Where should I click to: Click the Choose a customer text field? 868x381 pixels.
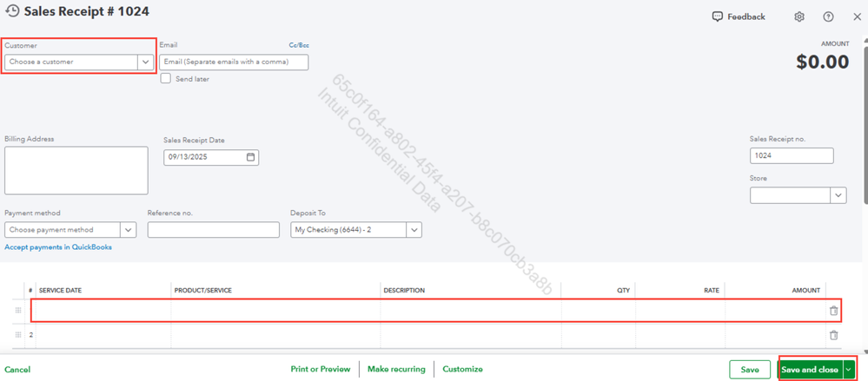pyautogui.click(x=71, y=62)
